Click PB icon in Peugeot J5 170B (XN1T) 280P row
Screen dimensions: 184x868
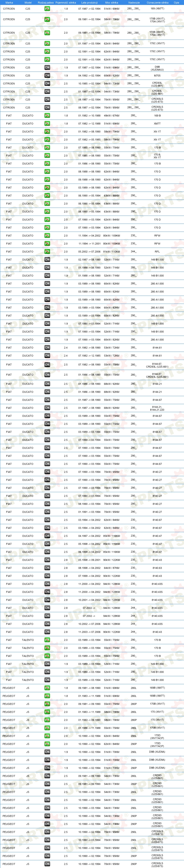click(x=47, y=704)
